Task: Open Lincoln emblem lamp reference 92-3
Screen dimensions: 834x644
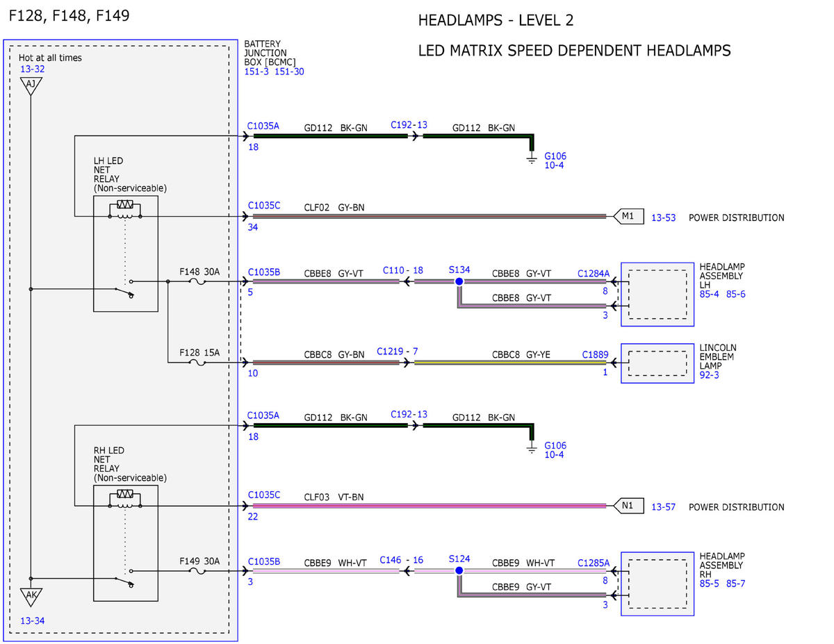Action: (x=710, y=376)
